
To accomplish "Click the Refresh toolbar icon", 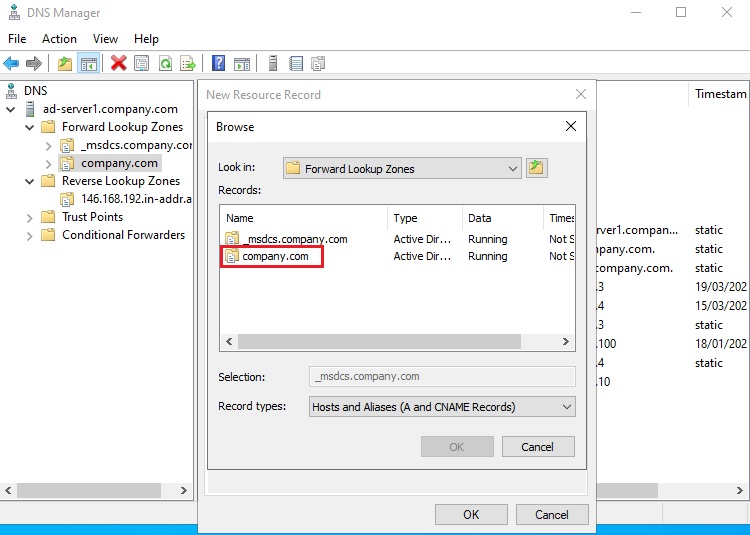I will tap(164, 63).
